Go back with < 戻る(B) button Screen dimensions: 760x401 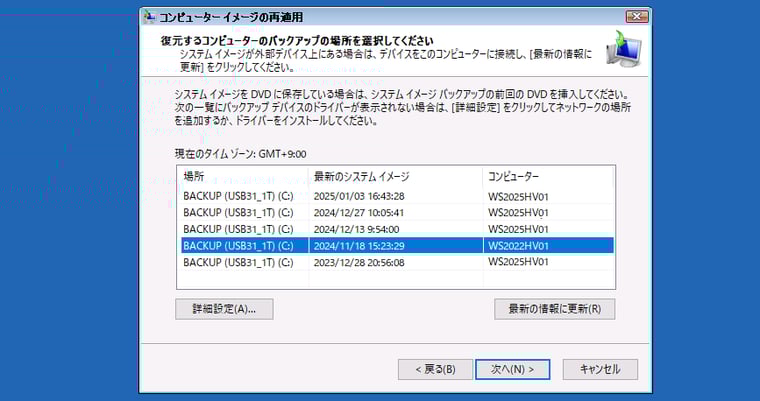tap(435, 369)
